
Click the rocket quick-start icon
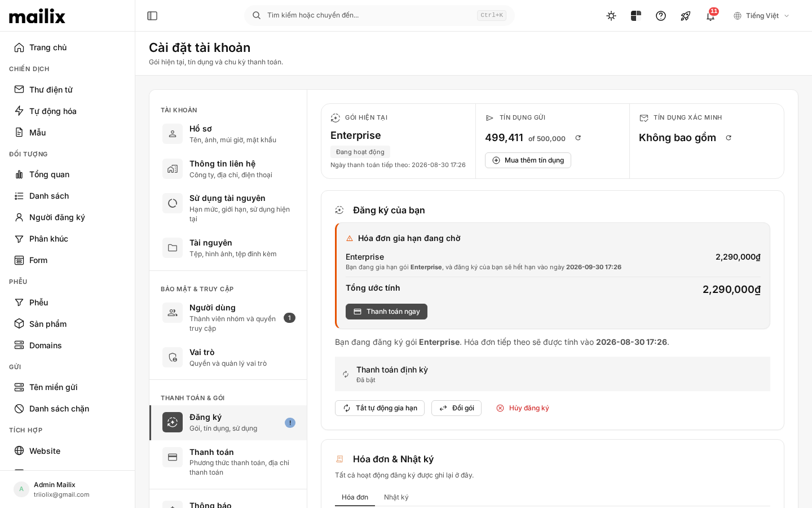[x=686, y=16]
